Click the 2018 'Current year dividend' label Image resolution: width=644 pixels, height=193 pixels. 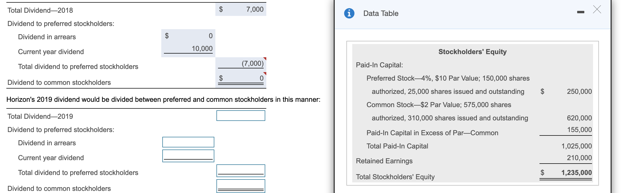pyautogui.click(x=51, y=52)
